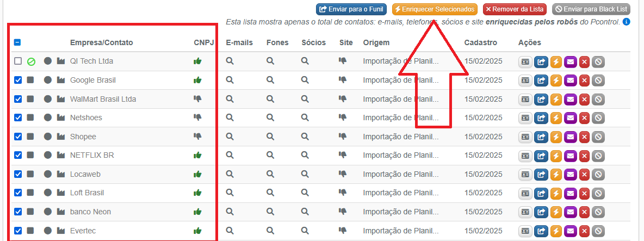Image resolution: width=644 pixels, height=241 pixels.
Task: Click E-mails magnifier in Netshoes row
Action: tap(230, 118)
